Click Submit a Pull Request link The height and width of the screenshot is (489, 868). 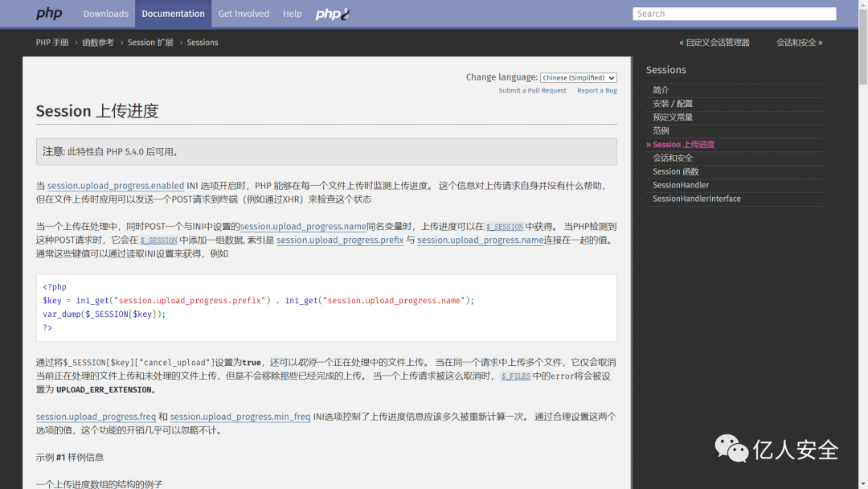pos(532,91)
